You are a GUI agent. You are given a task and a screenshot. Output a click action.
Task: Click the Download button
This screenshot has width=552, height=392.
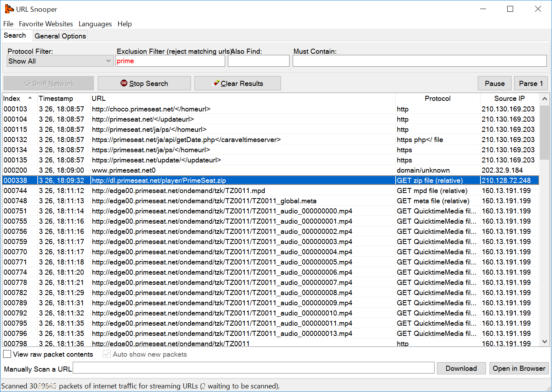(x=461, y=368)
